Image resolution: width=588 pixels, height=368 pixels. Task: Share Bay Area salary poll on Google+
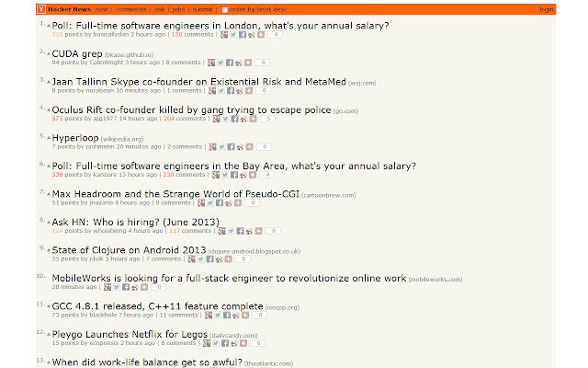click(x=216, y=175)
